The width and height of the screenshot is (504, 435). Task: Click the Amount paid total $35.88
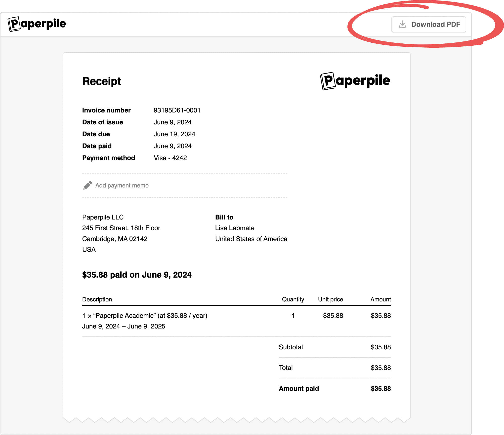(x=381, y=388)
